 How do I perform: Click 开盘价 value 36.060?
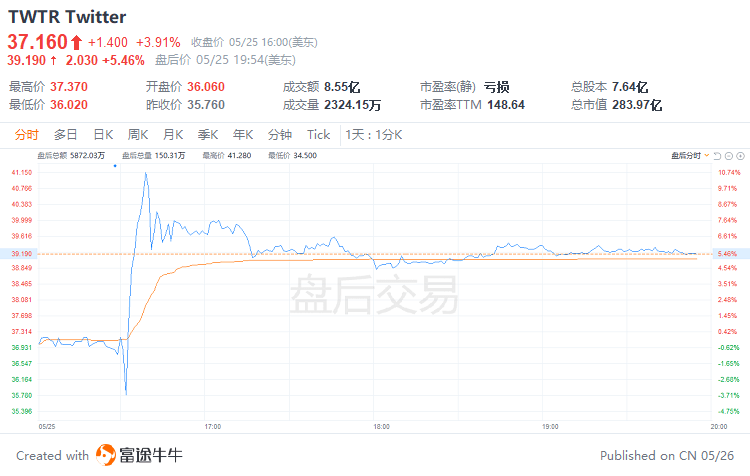click(x=206, y=87)
